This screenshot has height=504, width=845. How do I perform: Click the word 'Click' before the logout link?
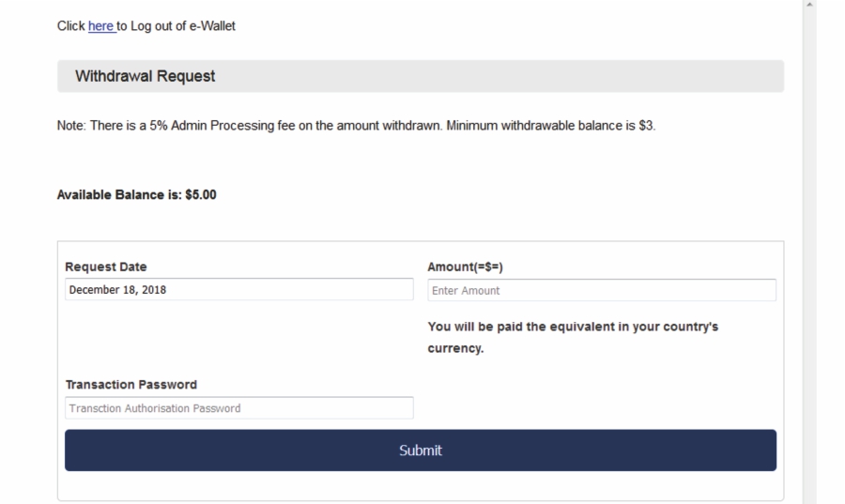pos(70,26)
